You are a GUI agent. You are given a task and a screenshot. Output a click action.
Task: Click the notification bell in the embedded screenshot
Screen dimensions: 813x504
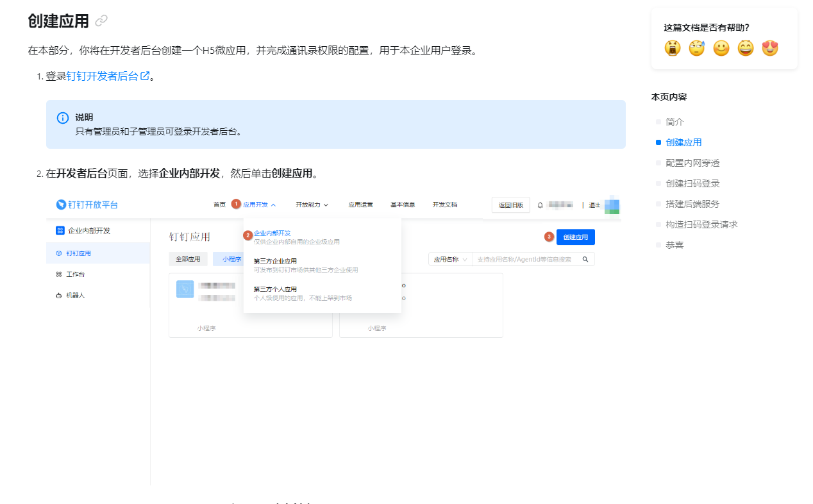tap(540, 205)
